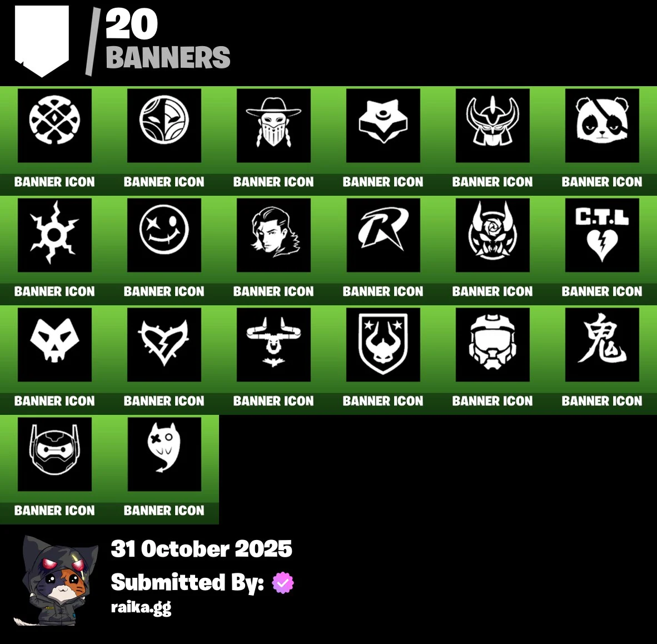Click the purple verified badge

click(283, 583)
